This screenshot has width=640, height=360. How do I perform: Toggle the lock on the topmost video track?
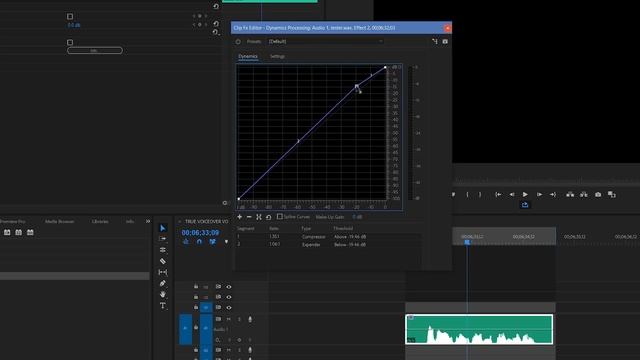pos(196,287)
